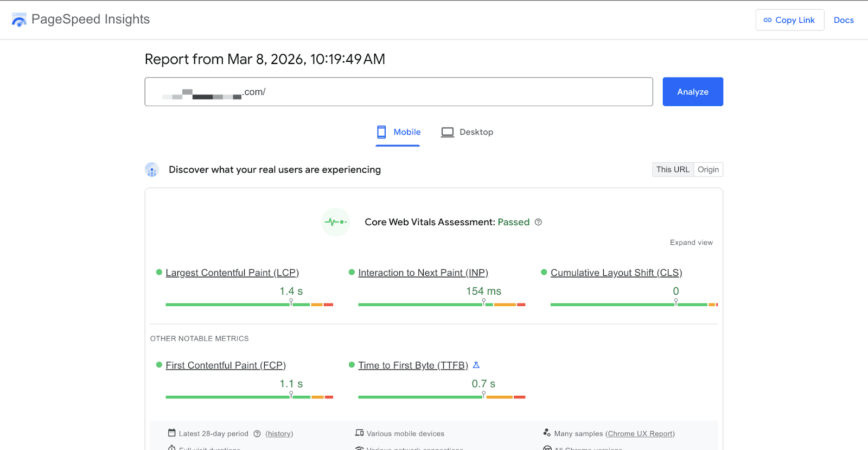868x450 pixels.
Task: Click the 1.4 s LCP value
Action: point(291,291)
